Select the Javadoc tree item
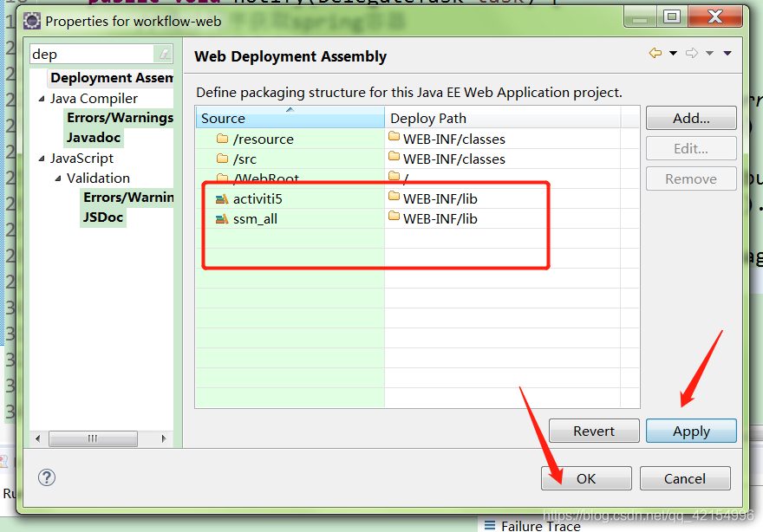Viewport: 763px width, 532px height. [x=94, y=138]
